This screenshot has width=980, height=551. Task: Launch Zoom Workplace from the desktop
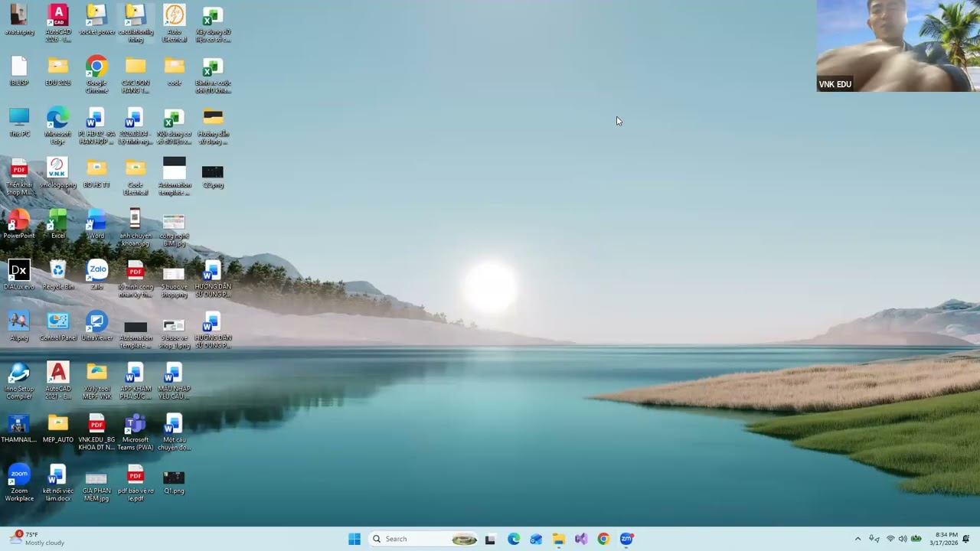(x=19, y=483)
